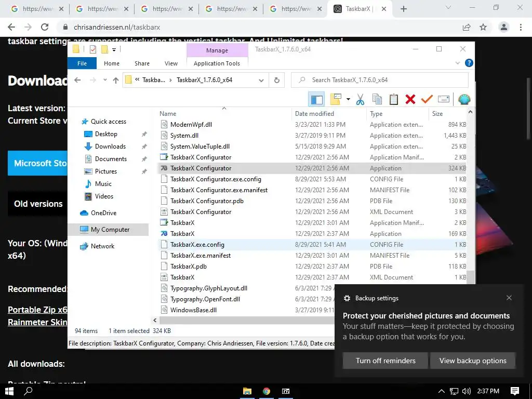Viewport: 532px width, 399px height.
Task: Open folder options toolbar dropdown arrow
Action: [348, 99]
